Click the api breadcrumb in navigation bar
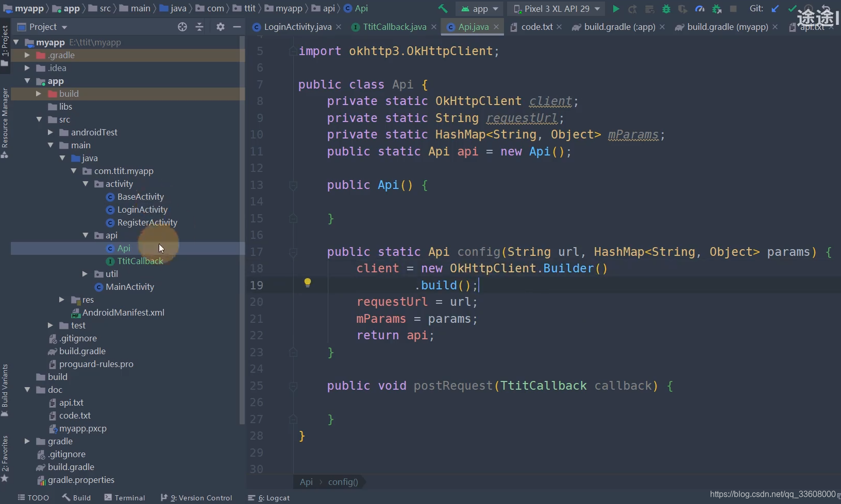Image resolution: width=841 pixels, height=504 pixels. click(324, 8)
